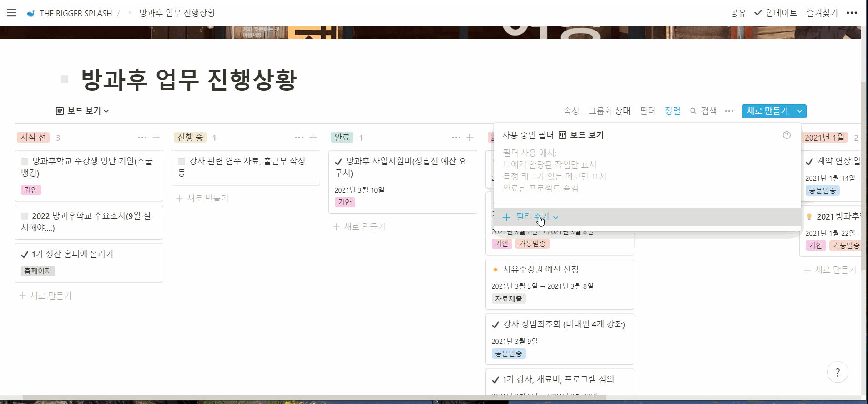The image size is (868, 404).
Task: Toggle checkbox on 방과후학교 수강생 명단 card
Action: click(x=25, y=161)
